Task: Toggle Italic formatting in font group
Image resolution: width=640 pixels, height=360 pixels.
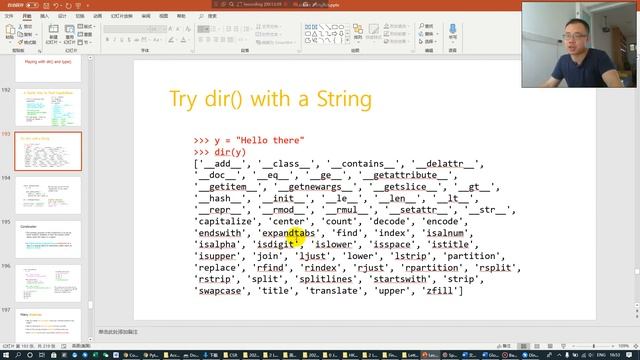Action: 115,40
